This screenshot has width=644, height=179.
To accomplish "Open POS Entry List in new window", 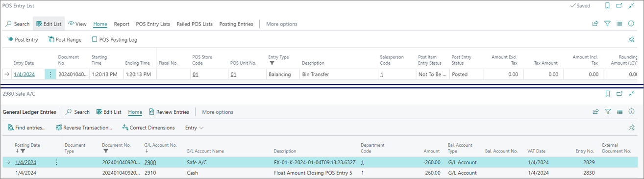I will [619, 6].
